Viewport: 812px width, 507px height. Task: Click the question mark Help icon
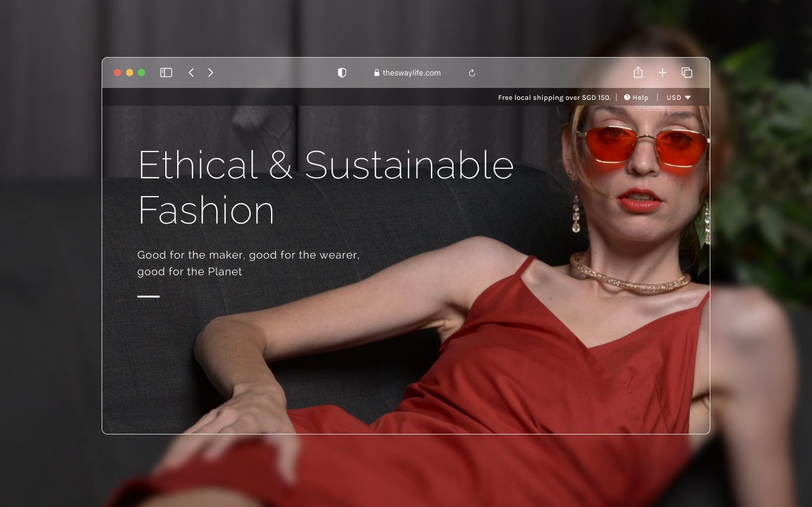pos(627,97)
